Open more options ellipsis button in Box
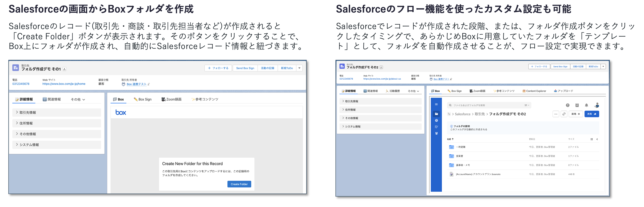Screen dimensions: 644x207 click(x=555, y=114)
